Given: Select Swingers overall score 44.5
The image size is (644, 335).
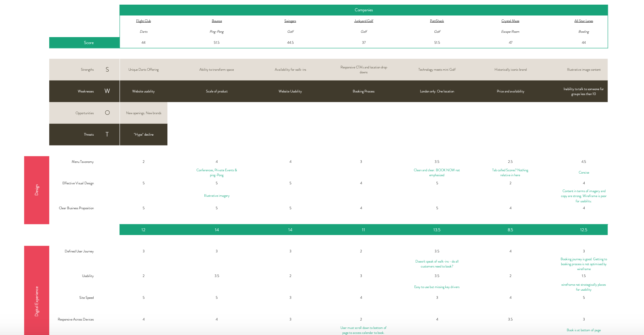Looking at the screenshot, I should click(290, 43).
